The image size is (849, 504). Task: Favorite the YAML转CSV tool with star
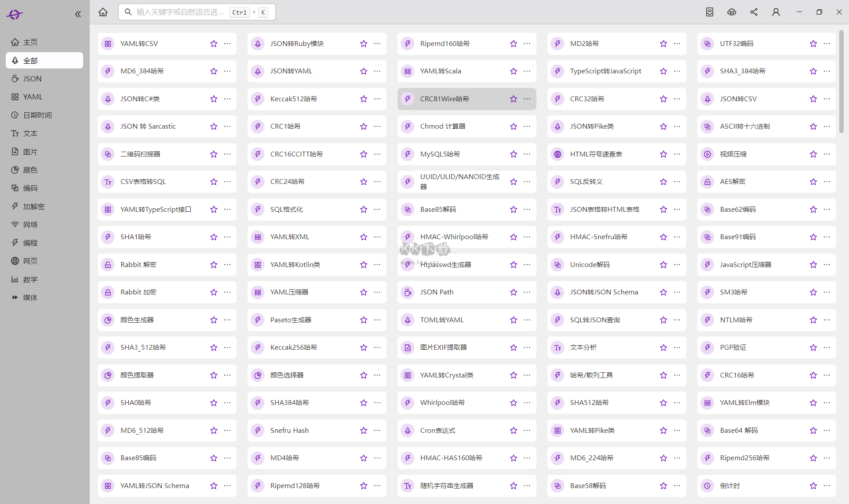click(214, 44)
